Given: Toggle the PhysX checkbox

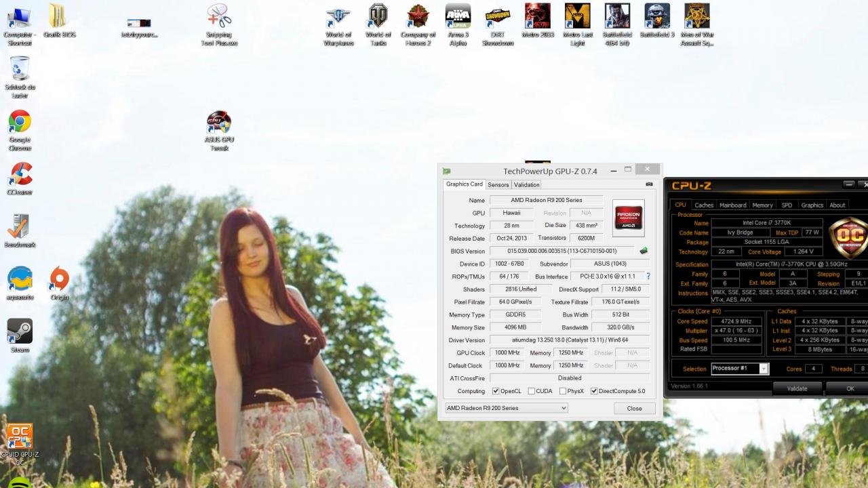Looking at the screenshot, I should [563, 391].
